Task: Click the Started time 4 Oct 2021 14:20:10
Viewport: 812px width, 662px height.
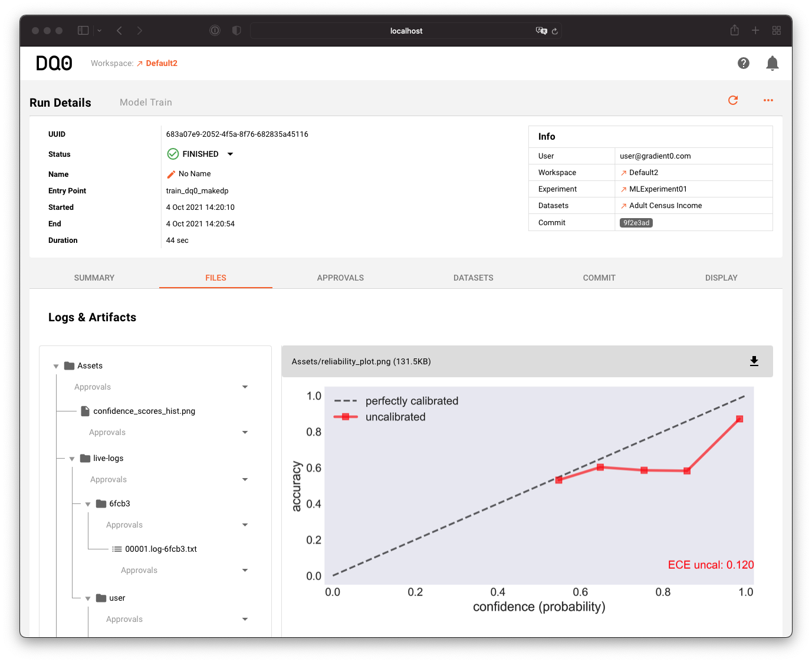Action: click(200, 208)
